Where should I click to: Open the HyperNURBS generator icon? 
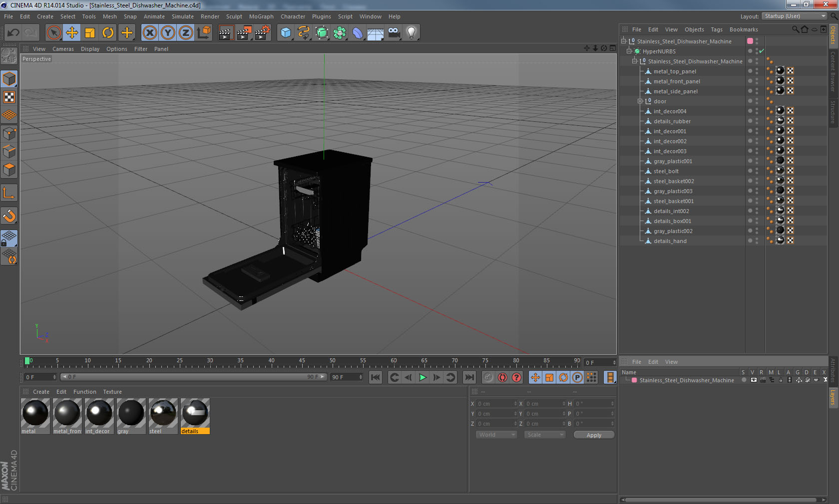[322, 33]
